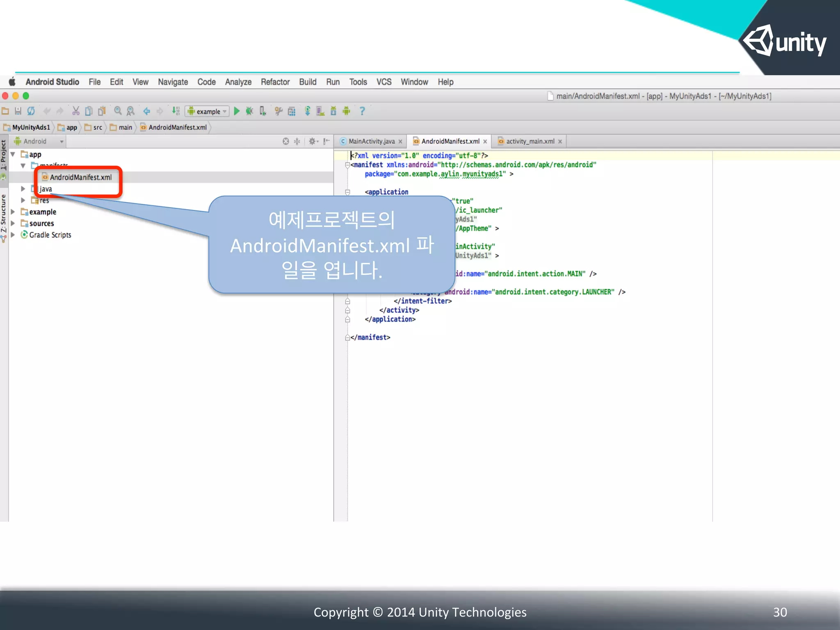
Task: Click the Paste clipboard icon
Action: click(102, 111)
